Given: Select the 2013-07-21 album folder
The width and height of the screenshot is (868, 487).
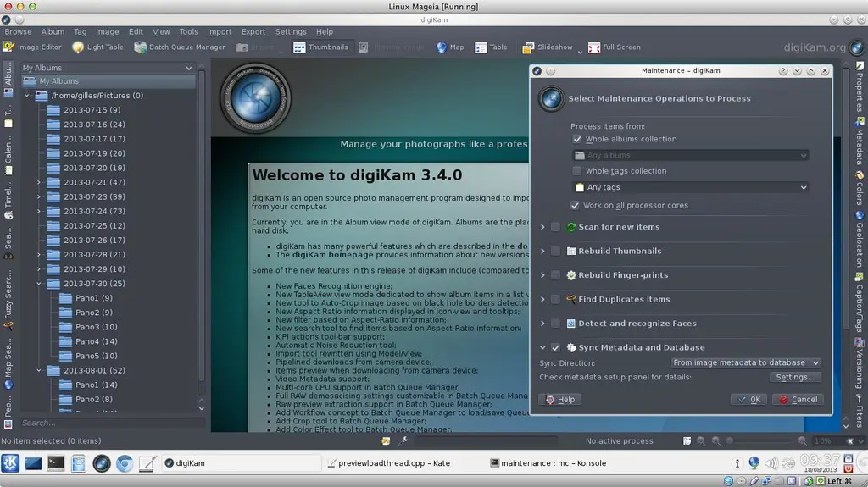Looking at the screenshot, I should [93, 182].
